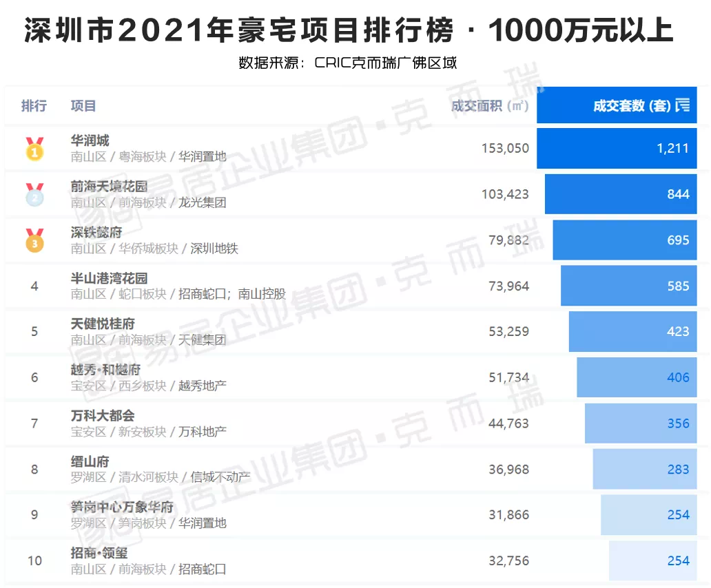Click rank number 5
The image size is (711, 588).
pos(34,332)
